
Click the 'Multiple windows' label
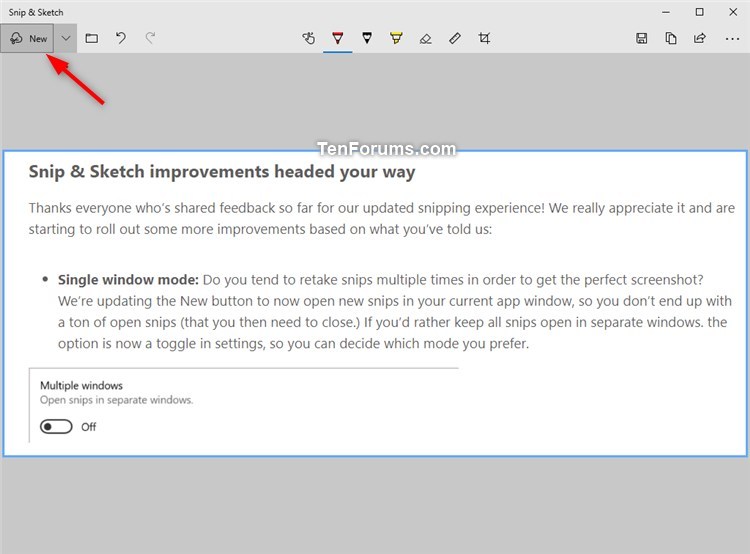[81, 385]
